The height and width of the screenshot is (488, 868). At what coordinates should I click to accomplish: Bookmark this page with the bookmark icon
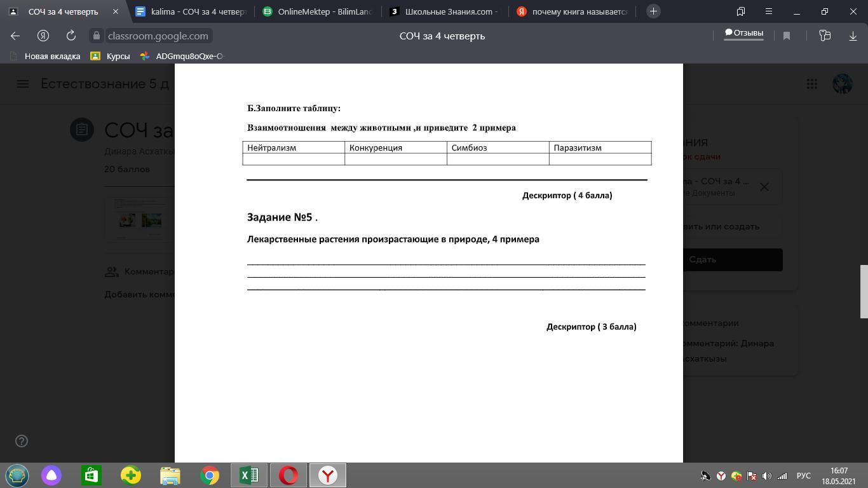(x=787, y=36)
